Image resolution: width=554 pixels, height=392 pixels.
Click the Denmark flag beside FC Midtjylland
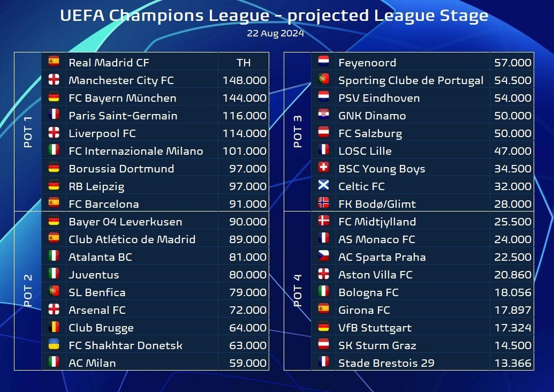[x=323, y=220]
